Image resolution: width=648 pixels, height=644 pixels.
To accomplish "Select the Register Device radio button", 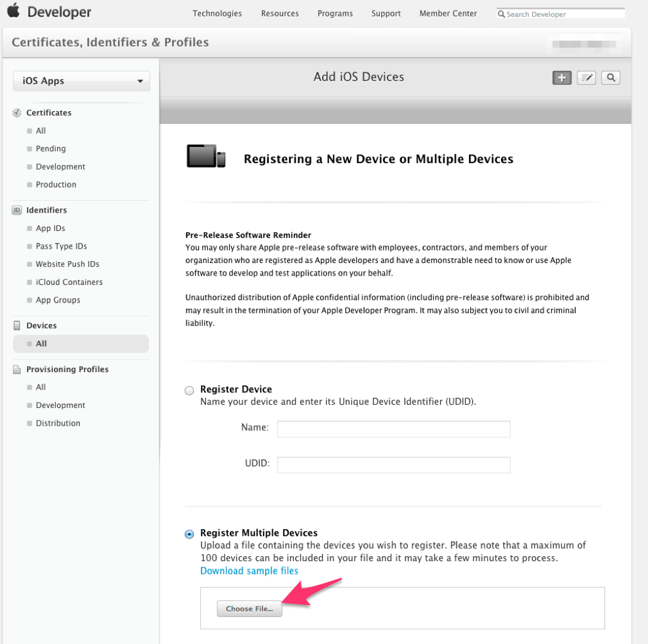I will click(x=189, y=390).
